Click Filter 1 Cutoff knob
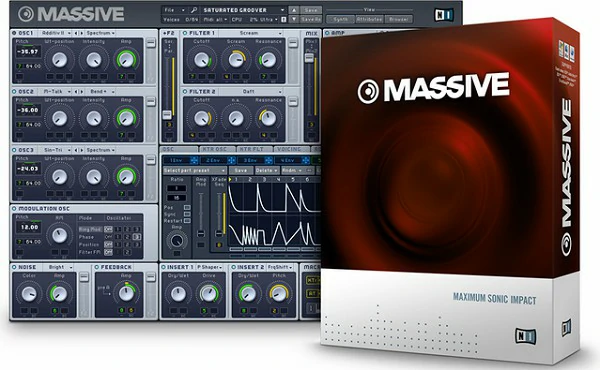Screen dimensions: 600x370 tap(201, 60)
